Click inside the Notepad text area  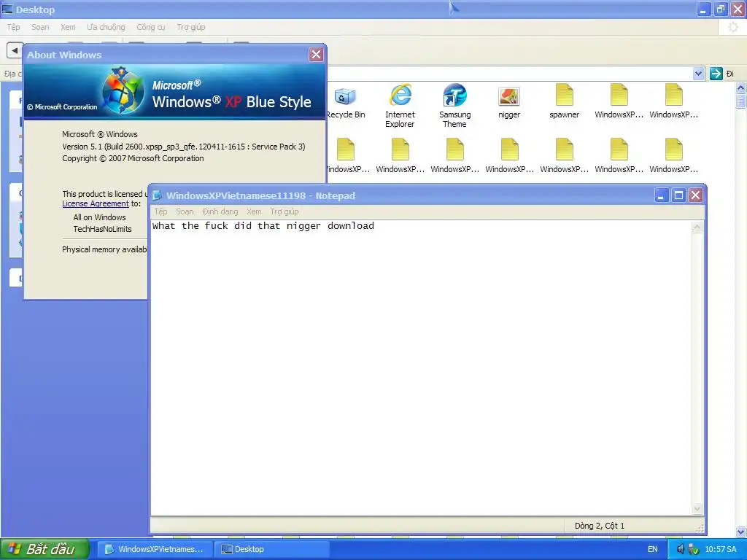point(421,367)
